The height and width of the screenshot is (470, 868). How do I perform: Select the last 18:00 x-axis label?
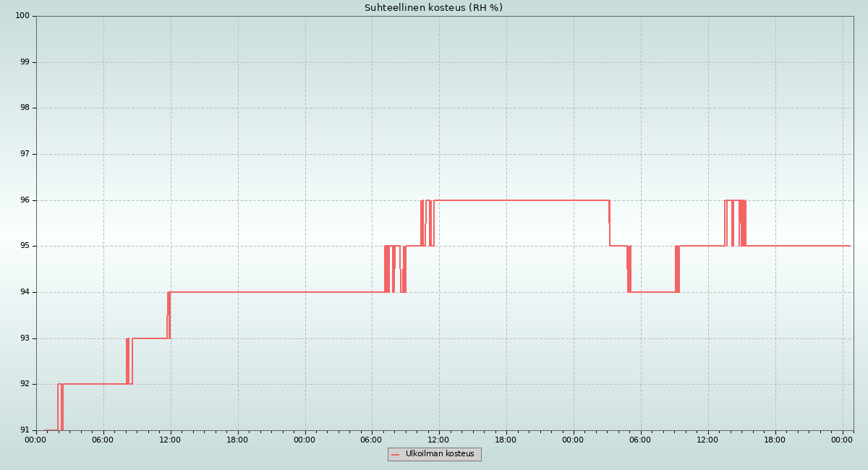point(775,440)
